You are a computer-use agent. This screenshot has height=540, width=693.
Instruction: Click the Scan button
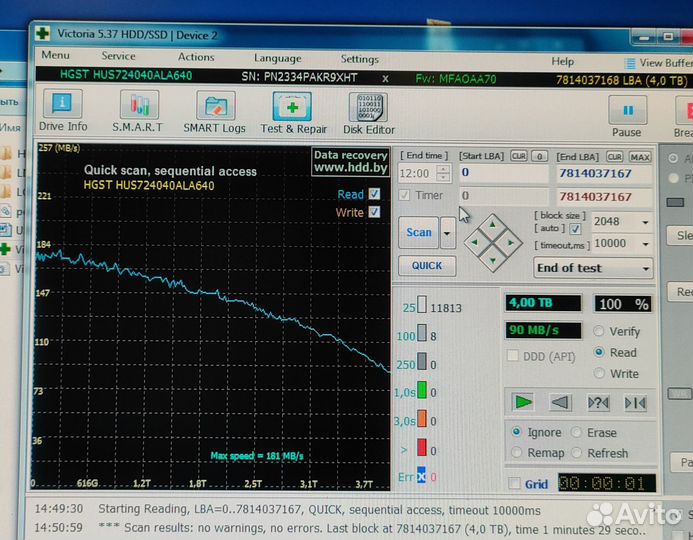(419, 233)
